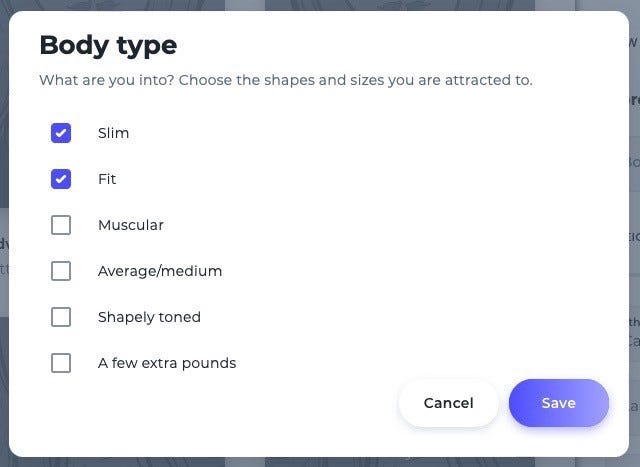This screenshot has height=467, width=640.
Task: Click dimmed backdrop below the dialog
Action: coord(320,462)
